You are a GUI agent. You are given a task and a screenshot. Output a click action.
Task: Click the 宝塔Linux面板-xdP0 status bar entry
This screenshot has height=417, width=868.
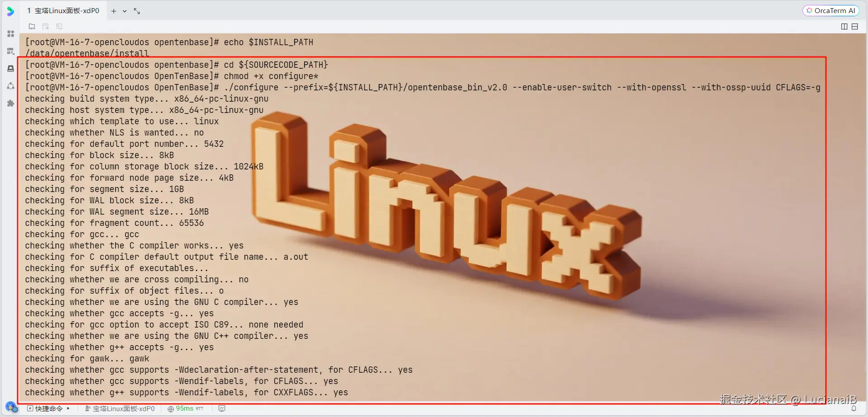pos(120,409)
